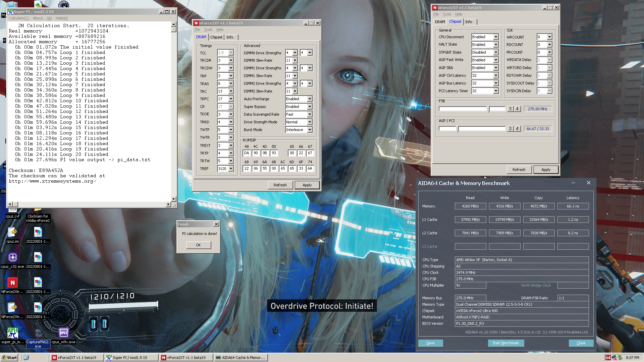Select the NForce2Xtr icon with the red N
Screen dimensions: 644x362
pos(12,285)
